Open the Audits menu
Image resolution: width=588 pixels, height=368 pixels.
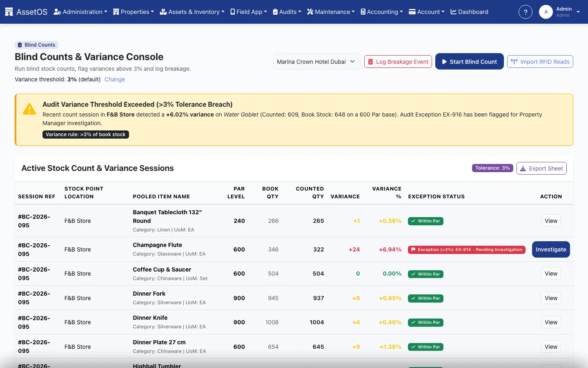pyautogui.click(x=287, y=12)
